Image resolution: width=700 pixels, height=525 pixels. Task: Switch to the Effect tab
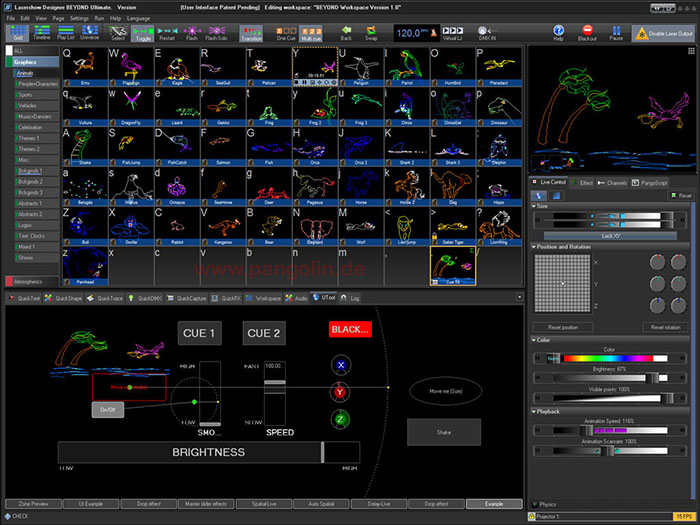coord(582,183)
